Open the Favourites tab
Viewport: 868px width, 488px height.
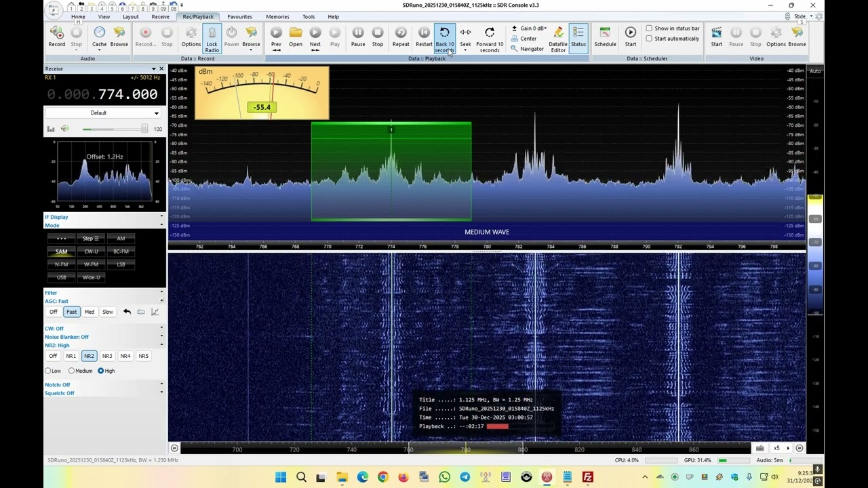[x=239, y=17]
